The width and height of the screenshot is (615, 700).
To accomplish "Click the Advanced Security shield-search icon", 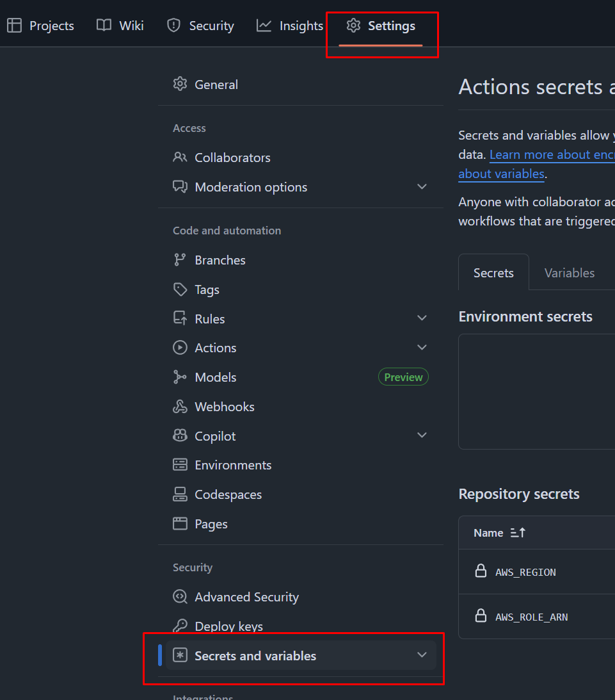I will (180, 597).
